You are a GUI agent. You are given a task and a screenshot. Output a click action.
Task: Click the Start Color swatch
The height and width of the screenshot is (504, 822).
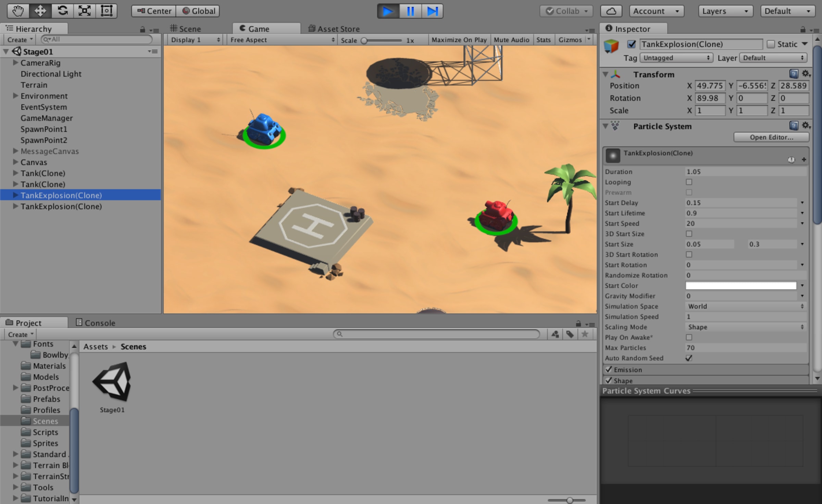(740, 286)
